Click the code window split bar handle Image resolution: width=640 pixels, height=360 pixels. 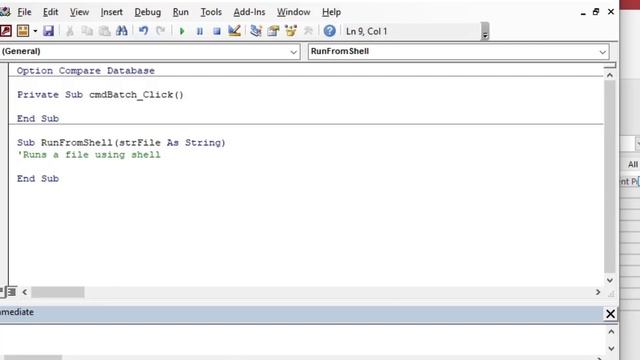(x=610, y=65)
